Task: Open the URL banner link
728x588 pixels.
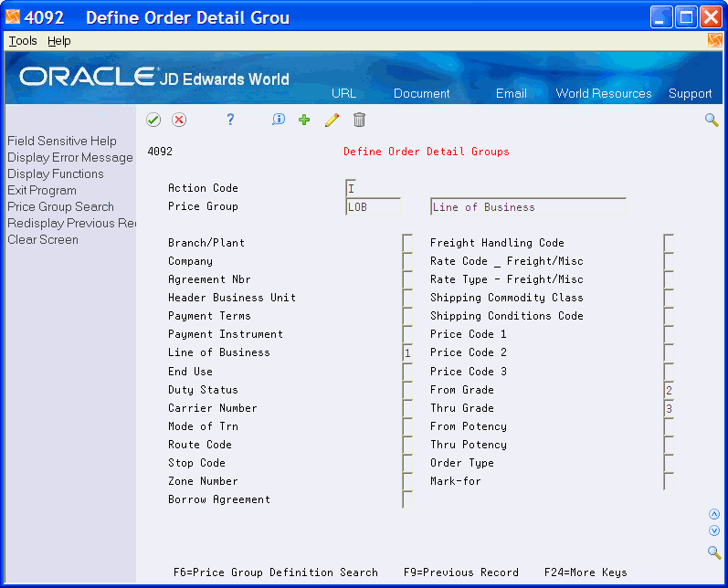Action: 343,93
